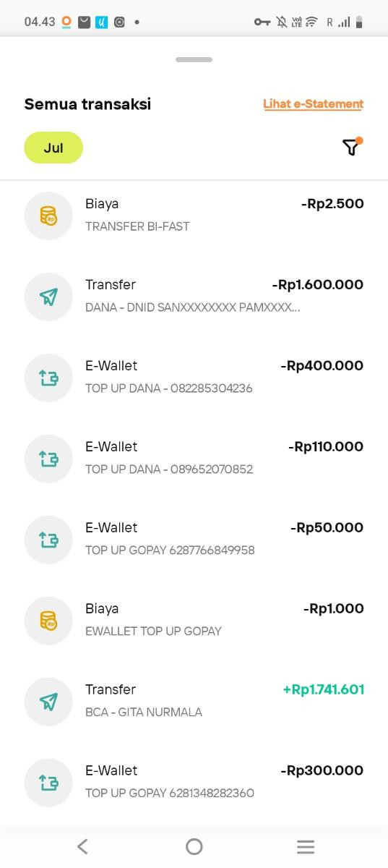
Task: Open the +Rp1.741.601 incoming transfer entry
Action: click(194, 702)
